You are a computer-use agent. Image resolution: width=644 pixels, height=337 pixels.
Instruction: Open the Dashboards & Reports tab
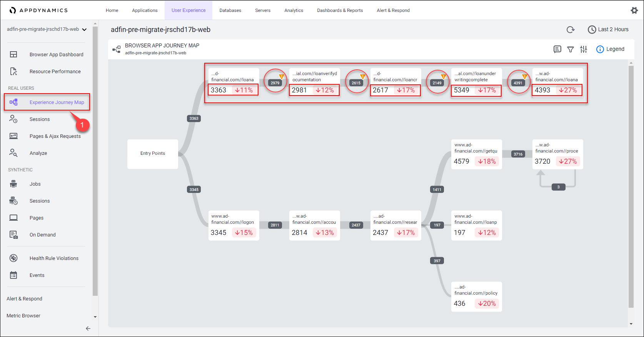click(340, 10)
